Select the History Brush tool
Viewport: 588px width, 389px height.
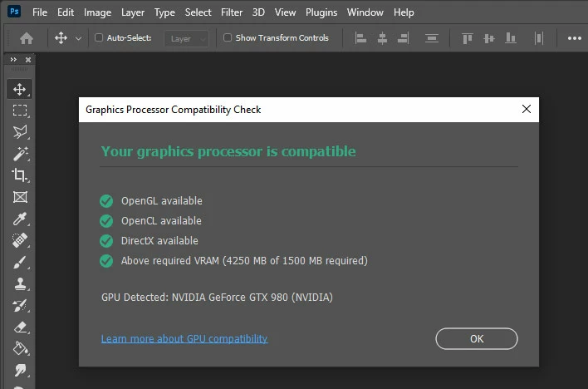(19, 305)
